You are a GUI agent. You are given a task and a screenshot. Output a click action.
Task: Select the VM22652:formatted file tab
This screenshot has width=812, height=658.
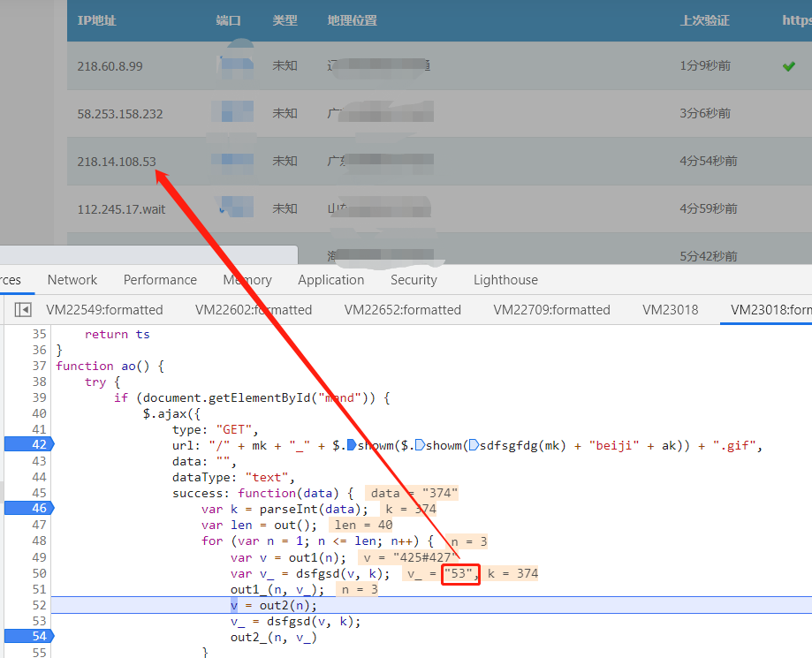tap(403, 310)
